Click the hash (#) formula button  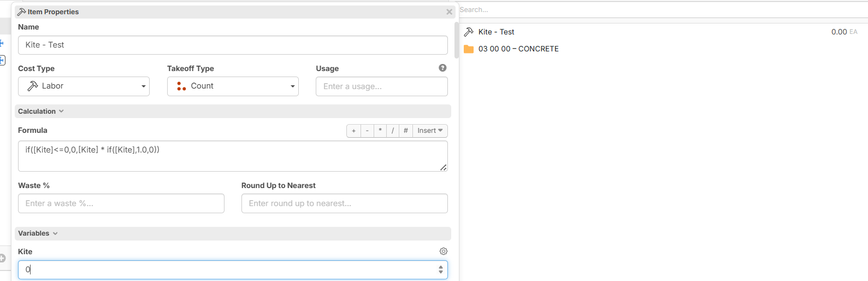click(405, 131)
